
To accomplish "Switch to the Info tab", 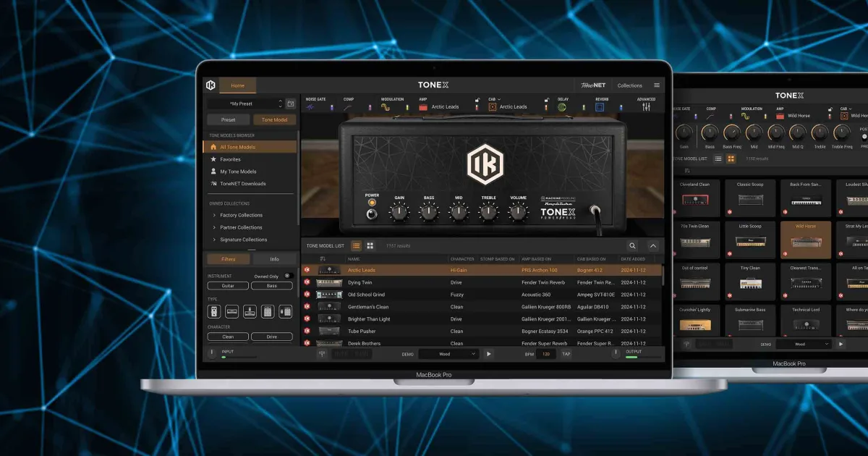I will pyautogui.click(x=274, y=259).
